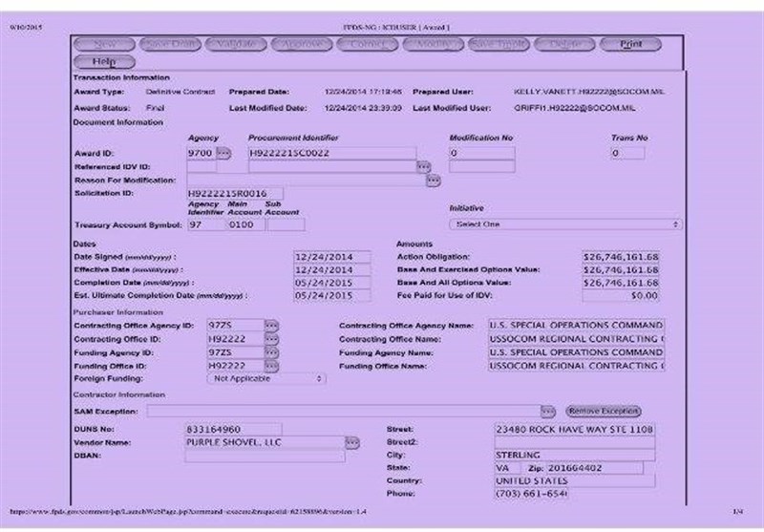The image size is (764, 532).
Task: Click the Reason For Modification ellipsis button
Action: coord(433,181)
